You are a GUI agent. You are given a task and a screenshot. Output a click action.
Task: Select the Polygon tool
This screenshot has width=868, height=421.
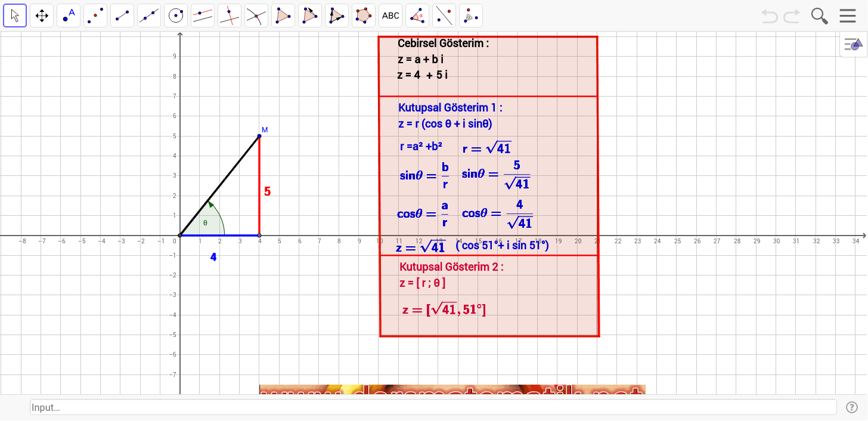pos(283,16)
